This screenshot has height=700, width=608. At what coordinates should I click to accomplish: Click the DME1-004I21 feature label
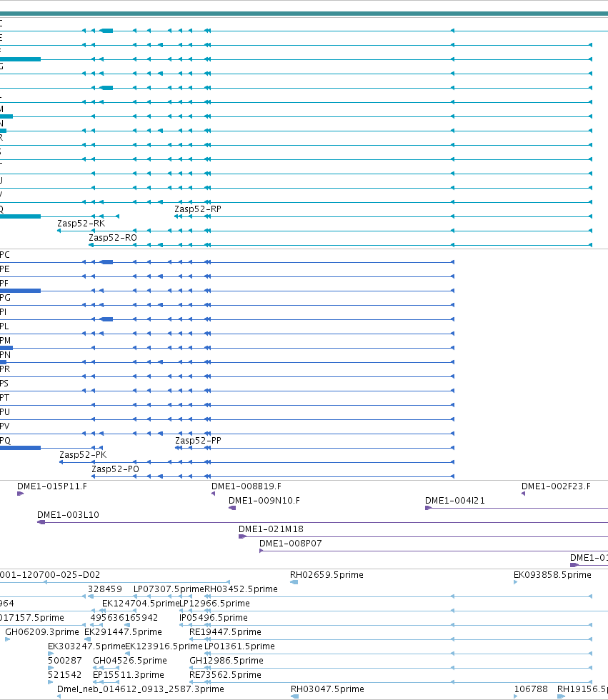pos(455,501)
